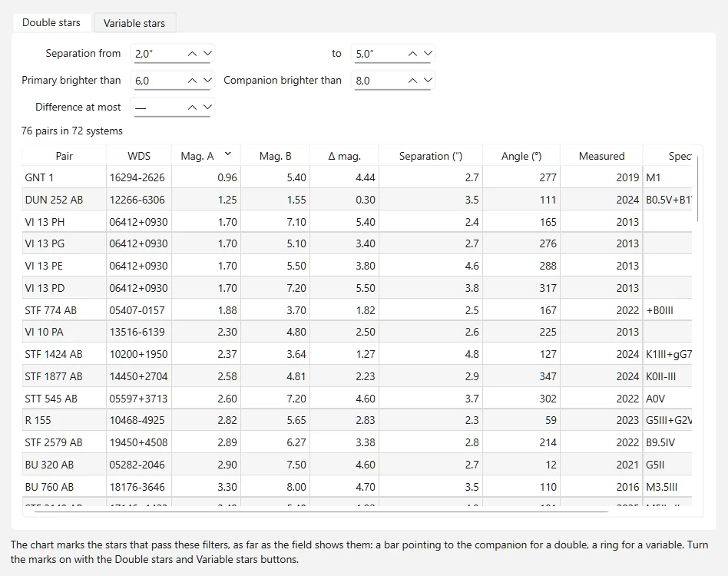
Task: Increase the Separation from value
Action: tap(192, 54)
